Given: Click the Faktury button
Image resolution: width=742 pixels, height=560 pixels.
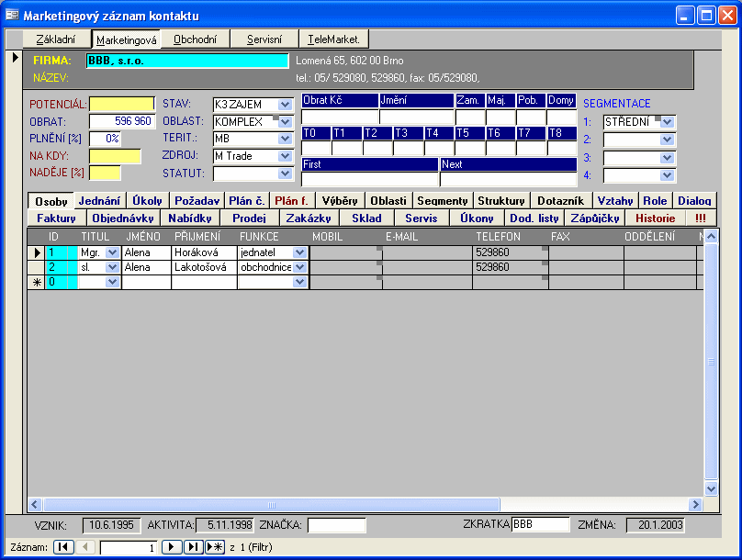Looking at the screenshot, I should tap(56, 218).
